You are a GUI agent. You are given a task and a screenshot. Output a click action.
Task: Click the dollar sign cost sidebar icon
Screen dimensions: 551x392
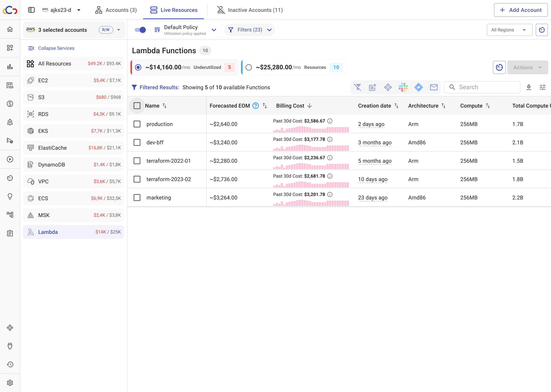tap(10, 104)
